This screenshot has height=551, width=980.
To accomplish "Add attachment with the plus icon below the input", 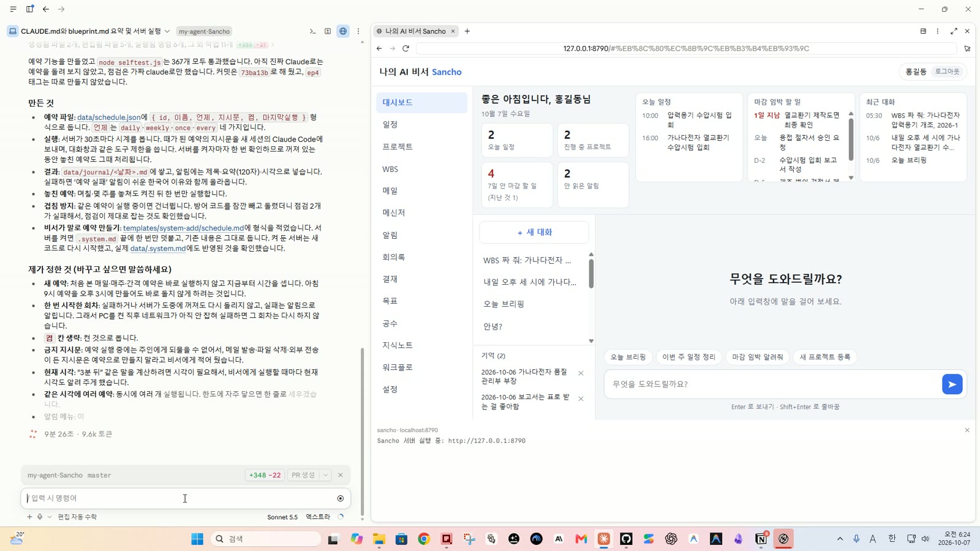I will [x=29, y=517].
